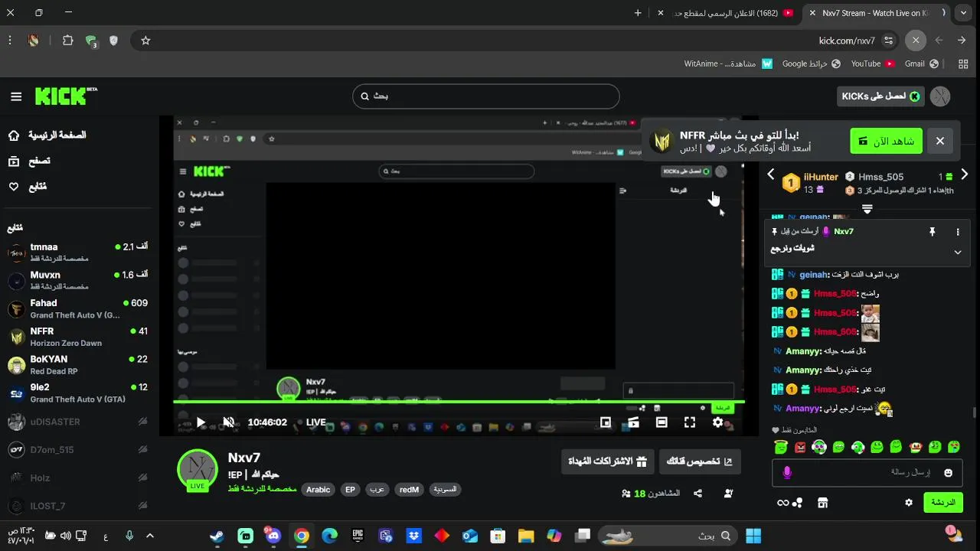Focus the send message chat input
The image size is (980, 551).
pyautogui.click(x=867, y=472)
